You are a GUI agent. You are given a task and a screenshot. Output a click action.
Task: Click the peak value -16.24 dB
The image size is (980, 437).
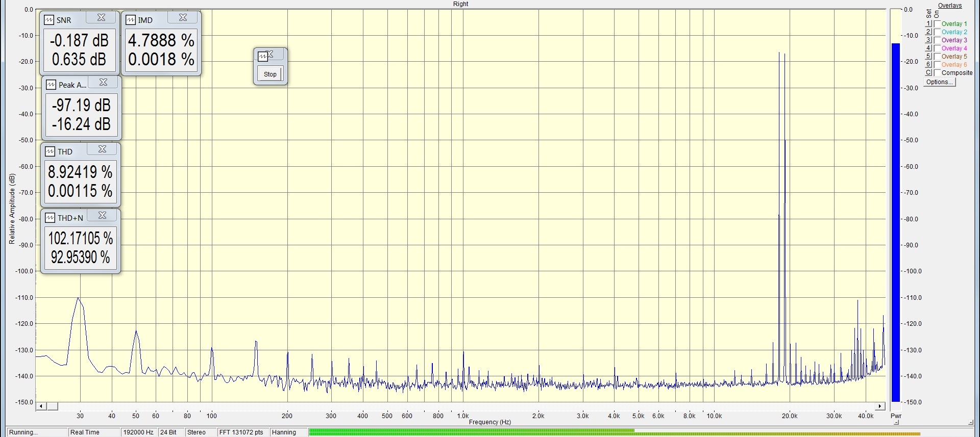tap(81, 124)
